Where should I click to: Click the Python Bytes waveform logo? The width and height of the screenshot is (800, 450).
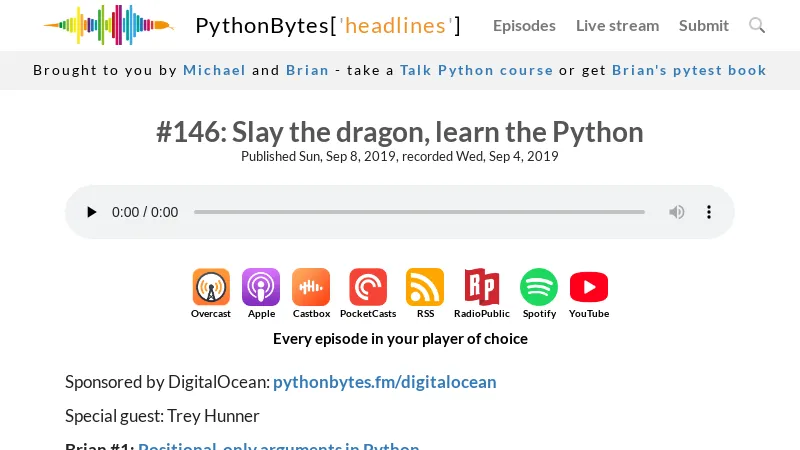[x=108, y=25]
